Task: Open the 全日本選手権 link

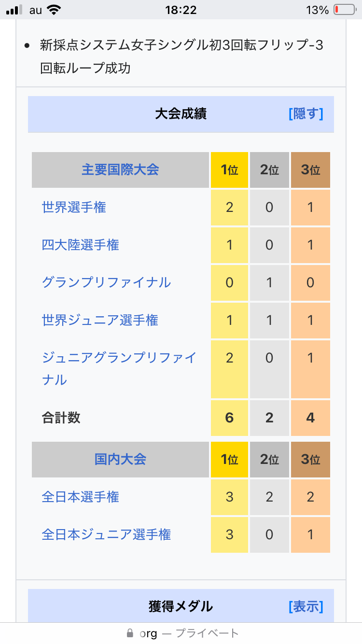Action: [x=80, y=497]
